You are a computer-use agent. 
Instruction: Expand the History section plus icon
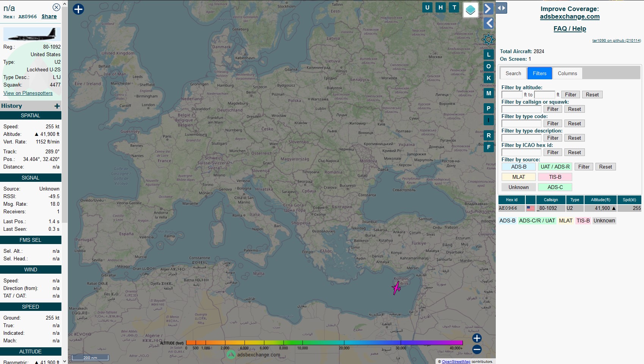(x=57, y=106)
